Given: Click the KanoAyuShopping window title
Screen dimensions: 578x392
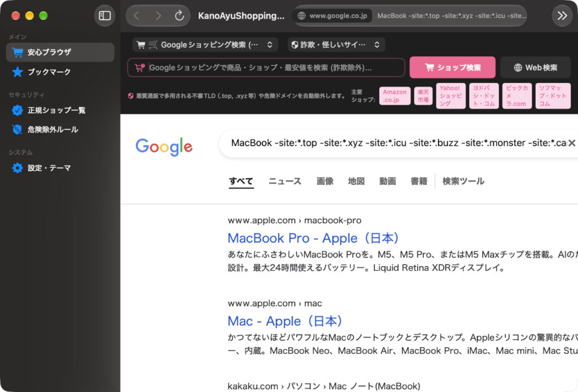Looking at the screenshot, I should point(241,15).
